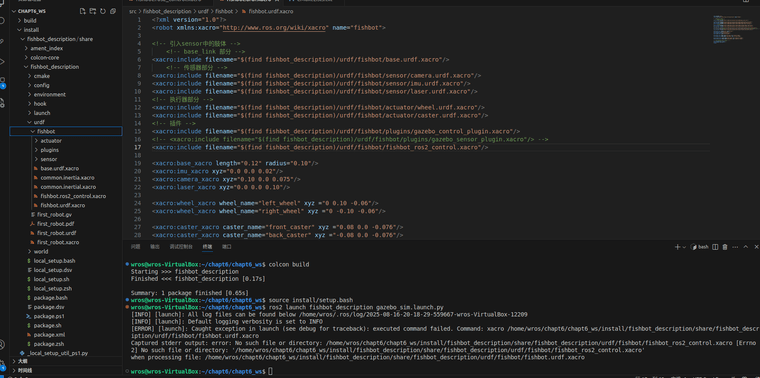Screen dimensions: 760x378
Task: Open the ros.org xacro URL link
Action: tap(275, 28)
